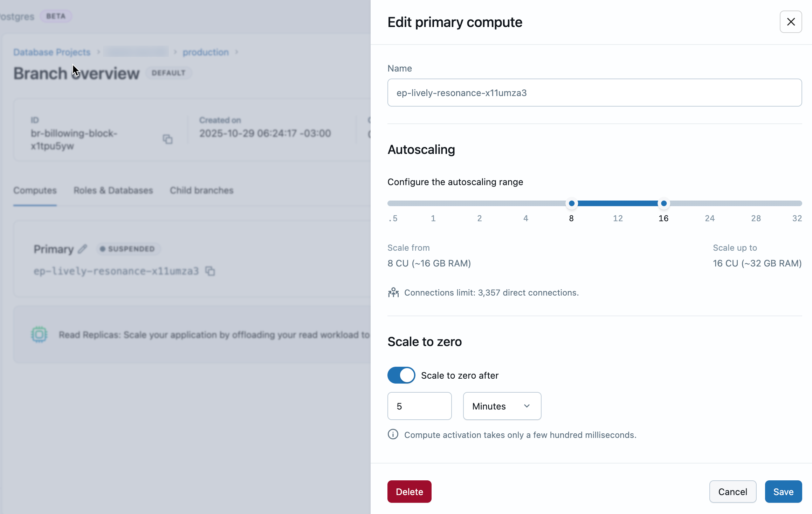Screen dimensions: 812x514
Task: Copy the ep-lively-resonance endpoint name
Action: coord(210,271)
